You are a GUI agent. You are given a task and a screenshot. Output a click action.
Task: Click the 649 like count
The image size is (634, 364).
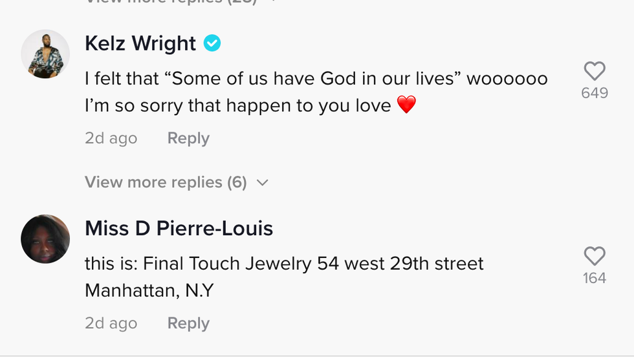(x=595, y=93)
